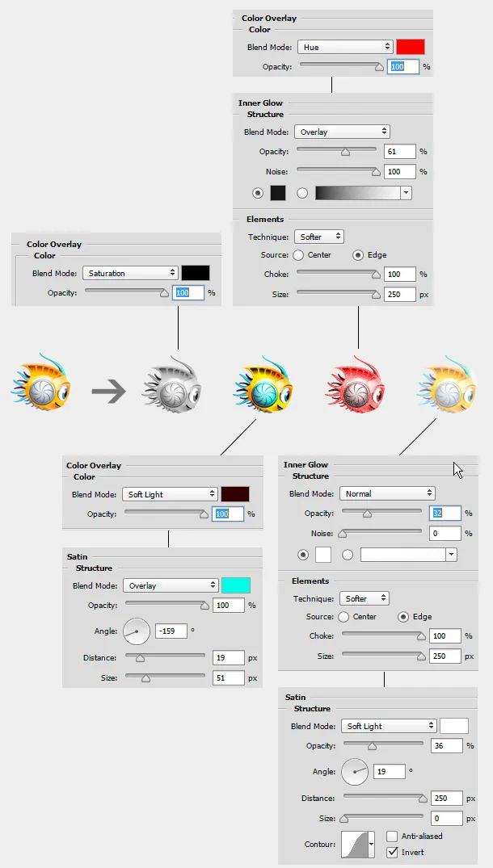Click the cyan Satin color swatch
Viewport: 493px width, 868px height.
coord(236,585)
